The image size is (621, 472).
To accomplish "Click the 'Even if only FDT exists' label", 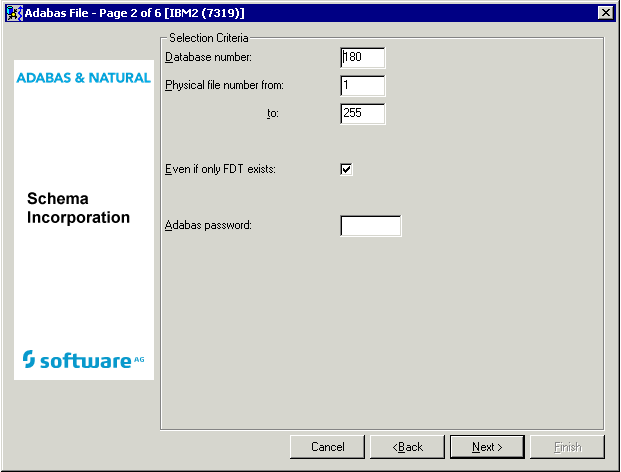I will coord(220,169).
